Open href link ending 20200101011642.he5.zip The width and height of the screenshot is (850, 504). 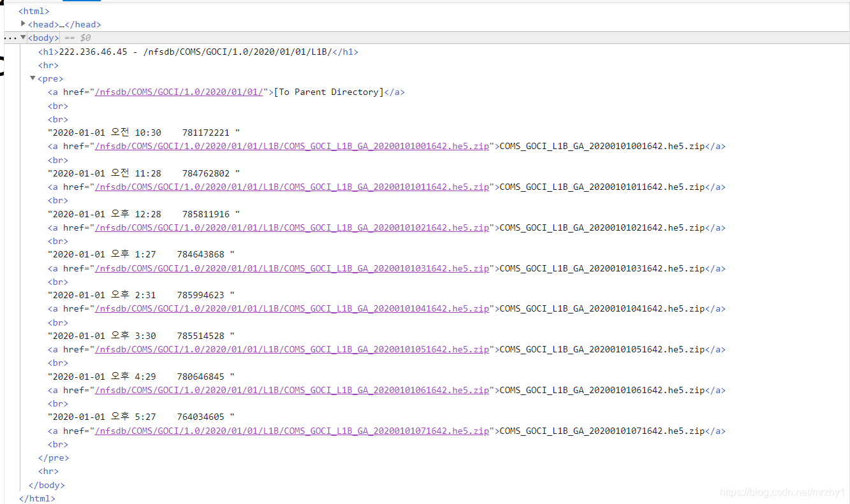(292, 187)
